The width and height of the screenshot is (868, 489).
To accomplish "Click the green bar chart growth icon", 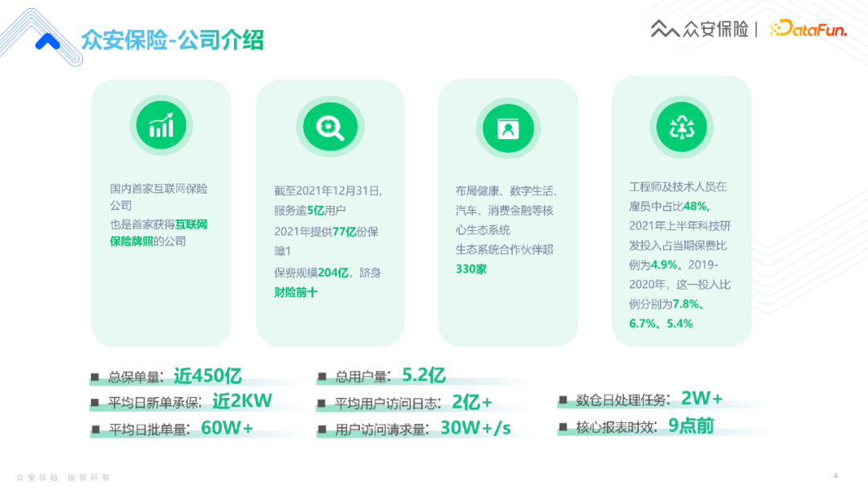I will (x=161, y=125).
